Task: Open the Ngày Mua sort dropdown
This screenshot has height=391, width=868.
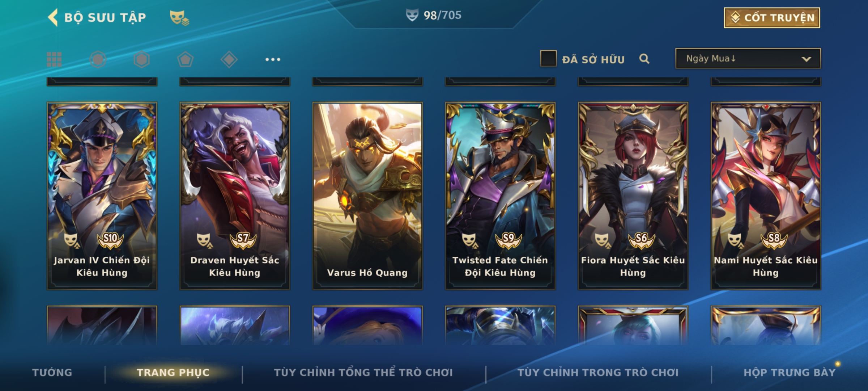Action: (x=748, y=59)
